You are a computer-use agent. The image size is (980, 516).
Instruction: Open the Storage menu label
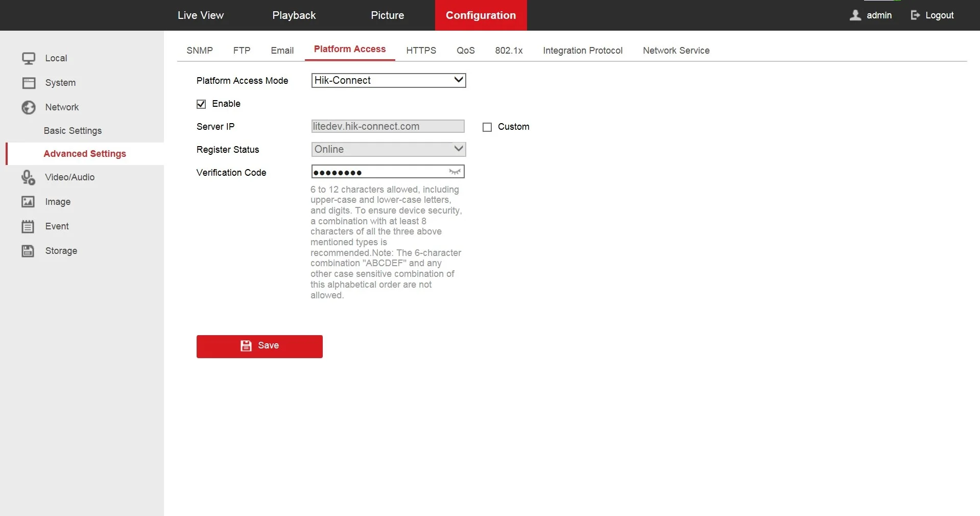click(x=61, y=251)
